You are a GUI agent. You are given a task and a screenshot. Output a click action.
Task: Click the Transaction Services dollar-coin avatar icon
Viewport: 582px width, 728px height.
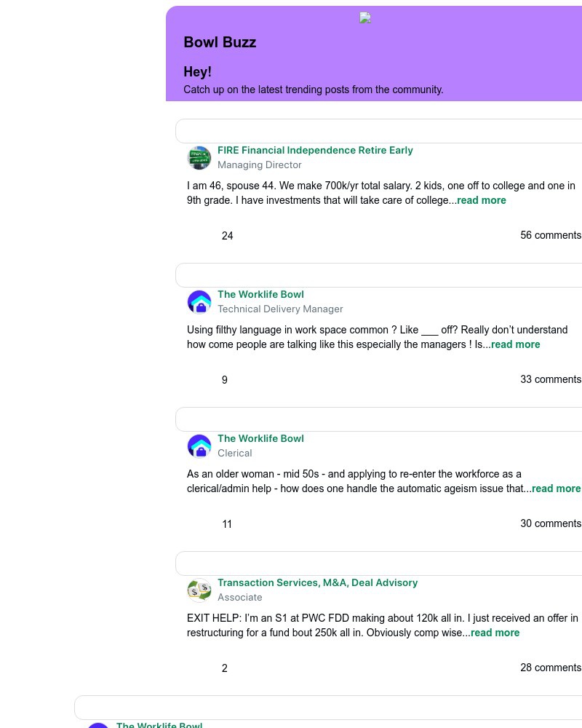(199, 590)
